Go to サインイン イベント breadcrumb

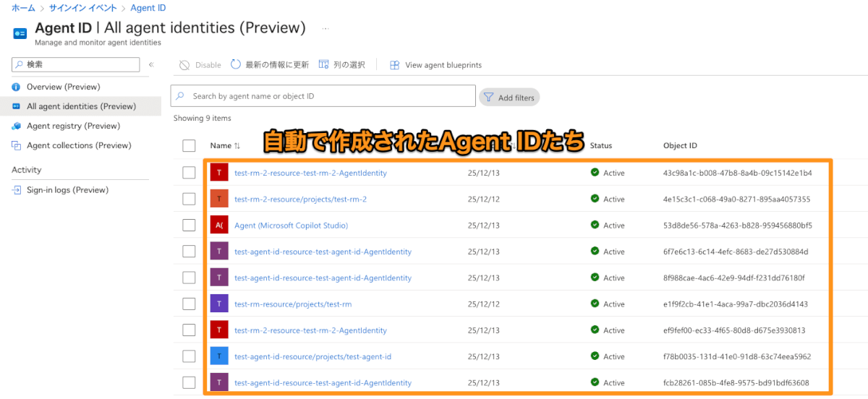coord(82,8)
